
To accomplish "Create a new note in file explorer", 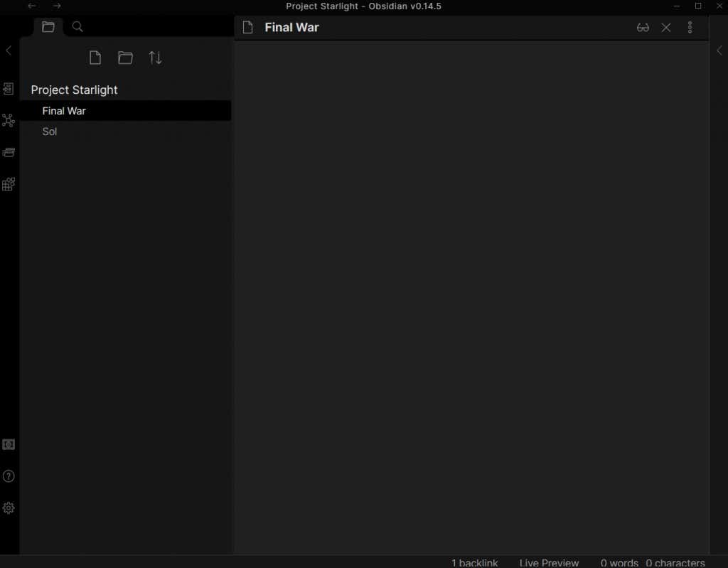I will click(x=95, y=58).
